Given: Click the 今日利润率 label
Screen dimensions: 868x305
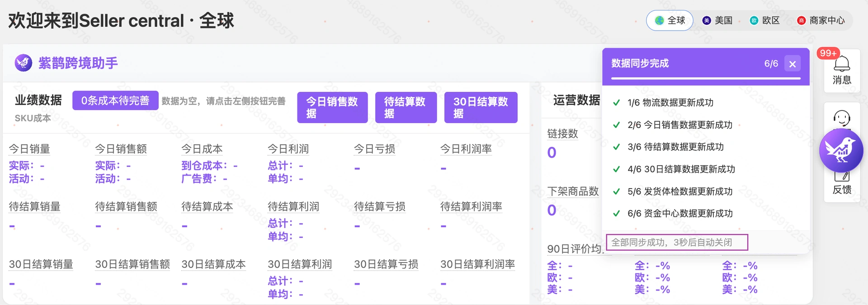Looking at the screenshot, I should 466,149.
